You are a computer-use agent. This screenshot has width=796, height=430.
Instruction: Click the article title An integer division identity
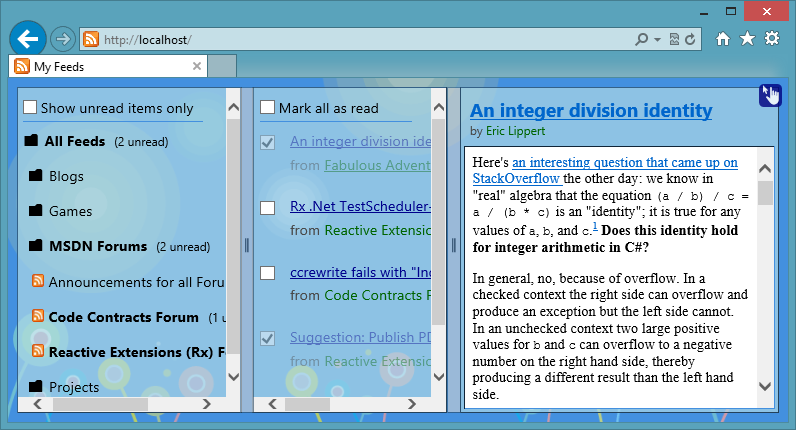click(591, 110)
